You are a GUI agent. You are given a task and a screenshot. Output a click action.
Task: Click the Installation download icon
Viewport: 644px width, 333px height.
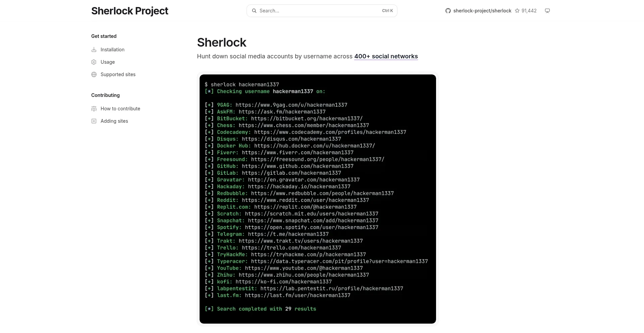point(94,50)
